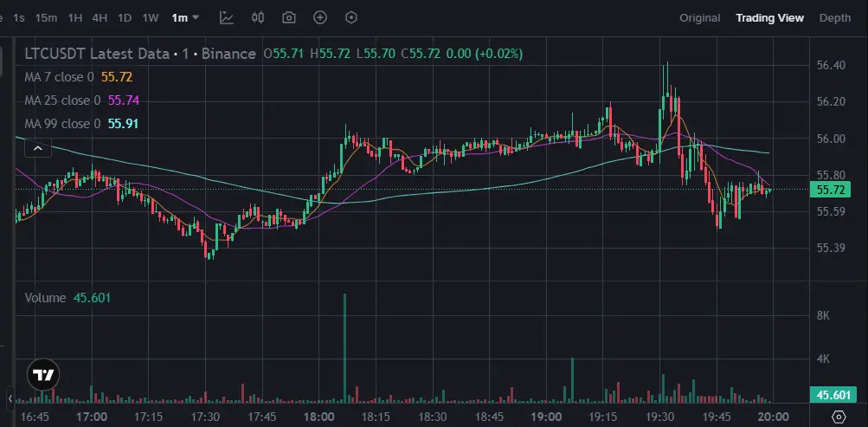Choose the 1W interval
Viewport: 868px width, 427px height.
pos(151,17)
